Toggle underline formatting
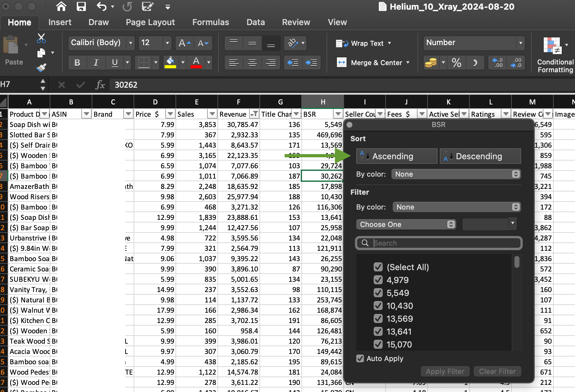Screen dimensions: 575x392 click(x=115, y=63)
